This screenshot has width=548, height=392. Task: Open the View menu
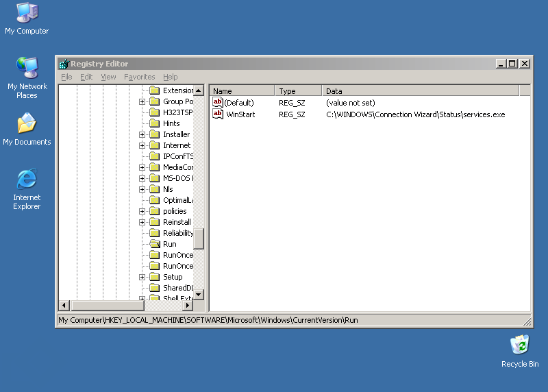[108, 77]
